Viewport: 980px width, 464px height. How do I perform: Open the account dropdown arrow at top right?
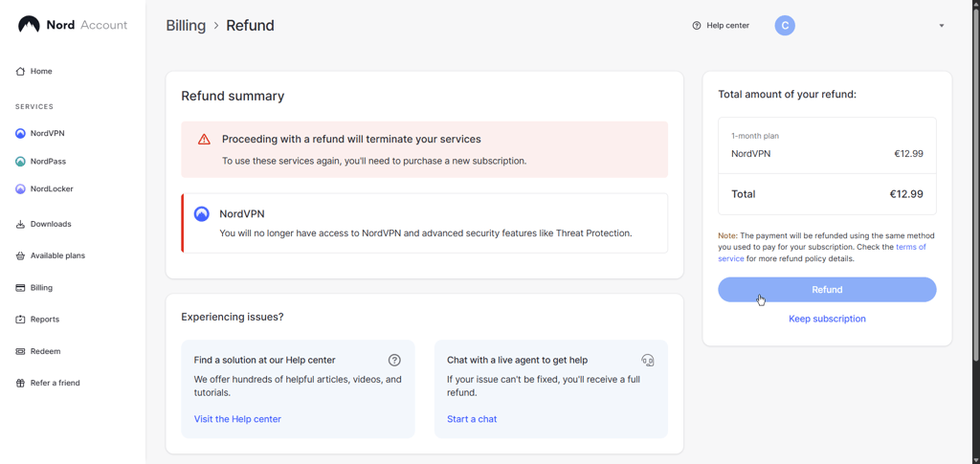942,26
